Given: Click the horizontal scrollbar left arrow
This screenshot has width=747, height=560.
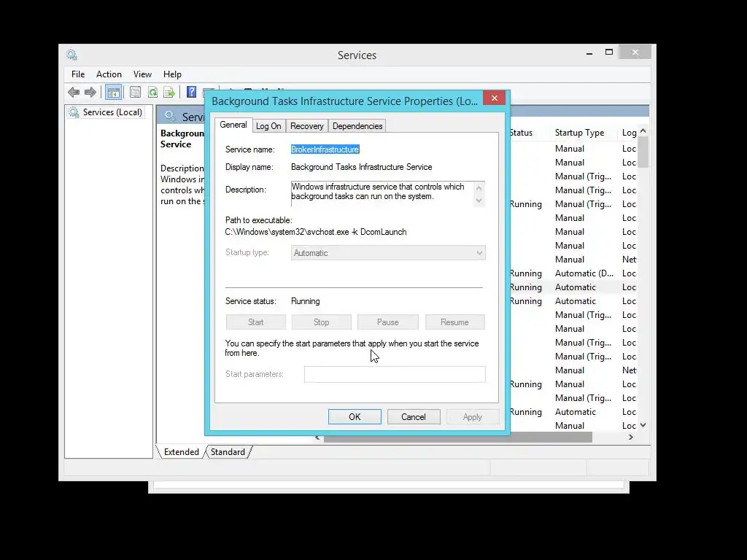Looking at the screenshot, I should [x=317, y=437].
